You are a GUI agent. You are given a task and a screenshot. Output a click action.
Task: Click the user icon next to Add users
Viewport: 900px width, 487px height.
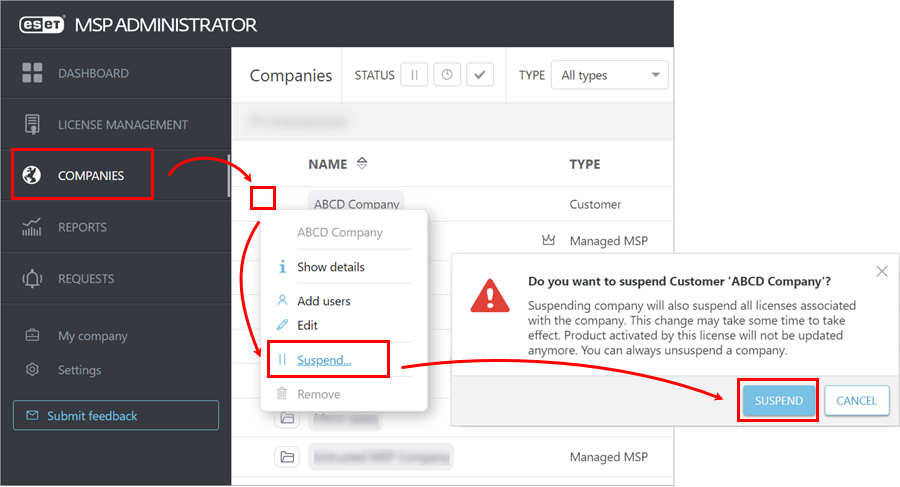[282, 300]
